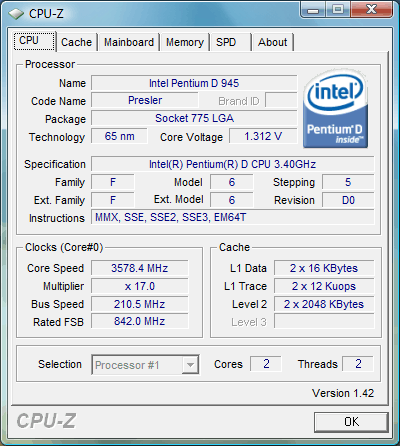Click the CPU-Z chip icon in title bar

coord(16,14)
